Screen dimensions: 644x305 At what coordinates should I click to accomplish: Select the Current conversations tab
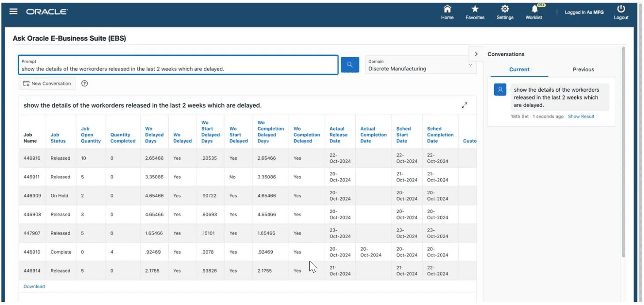519,69
